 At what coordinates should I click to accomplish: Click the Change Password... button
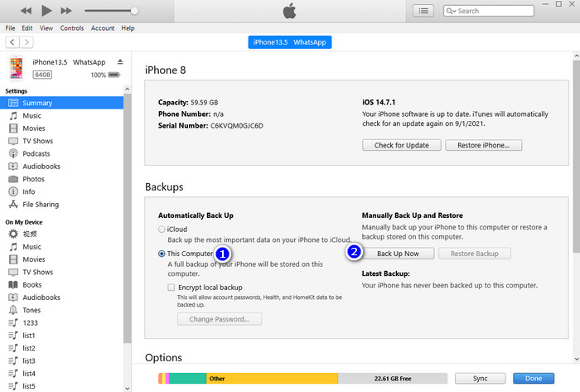(220, 319)
